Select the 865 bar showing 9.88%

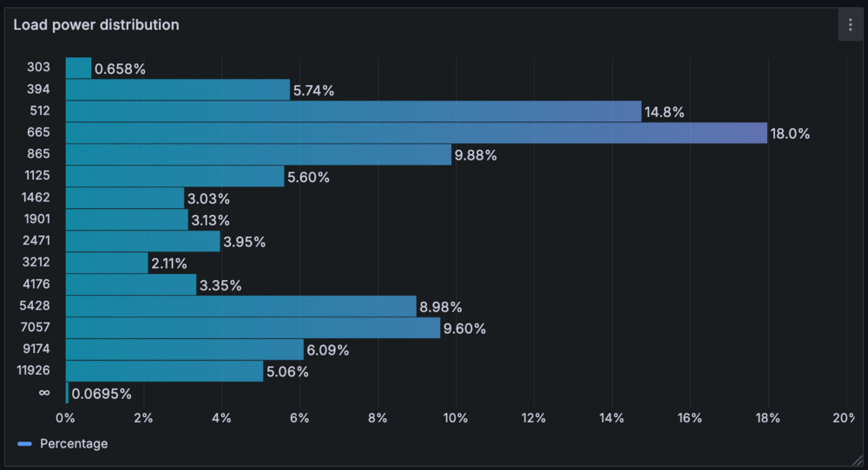click(258, 154)
